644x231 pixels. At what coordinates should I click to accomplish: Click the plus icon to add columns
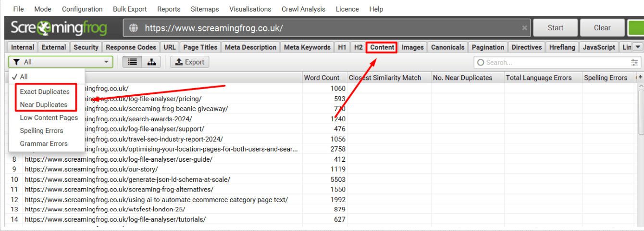[640, 77]
